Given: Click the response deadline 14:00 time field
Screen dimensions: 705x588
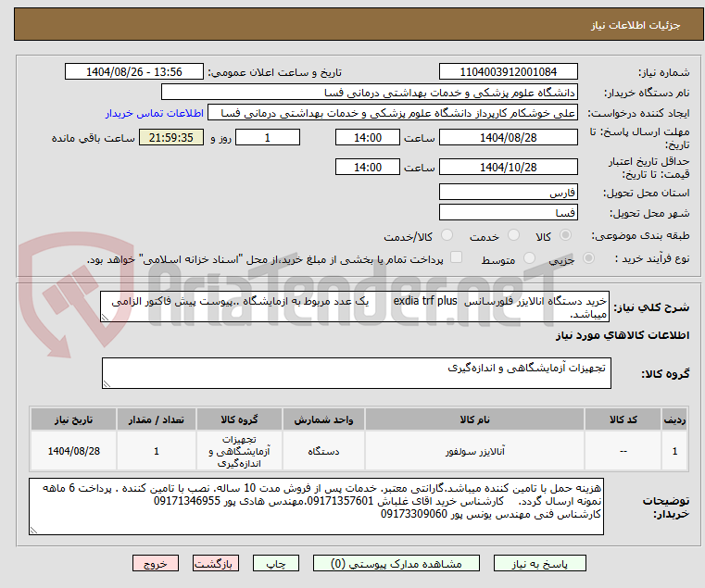Looking at the screenshot, I should tap(368, 138).
